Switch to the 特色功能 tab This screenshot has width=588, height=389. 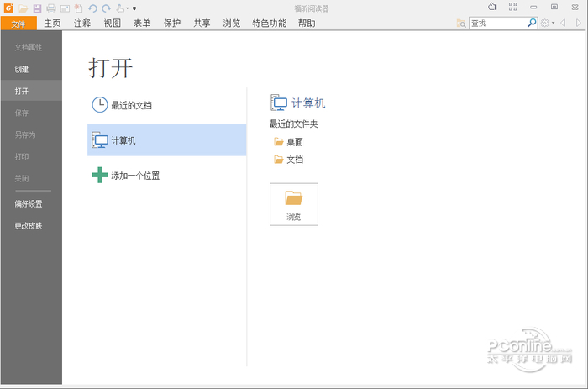pos(270,24)
